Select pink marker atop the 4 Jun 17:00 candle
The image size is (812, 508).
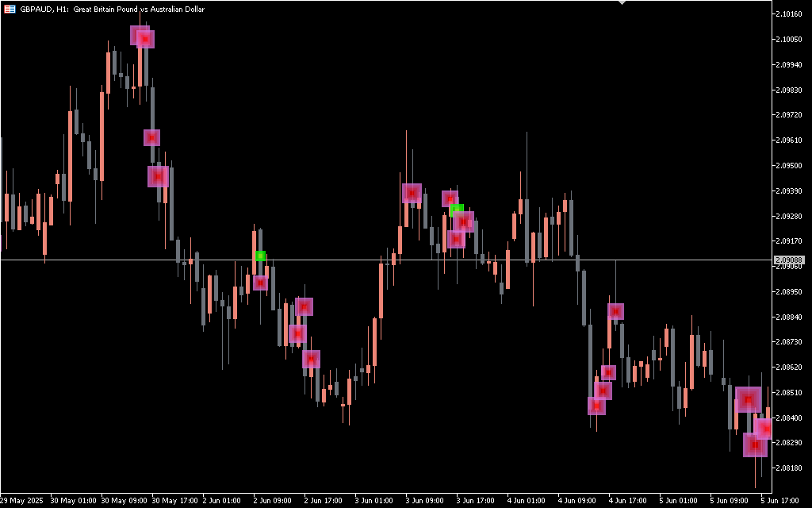pyautogui.click(x=615, y=311)
